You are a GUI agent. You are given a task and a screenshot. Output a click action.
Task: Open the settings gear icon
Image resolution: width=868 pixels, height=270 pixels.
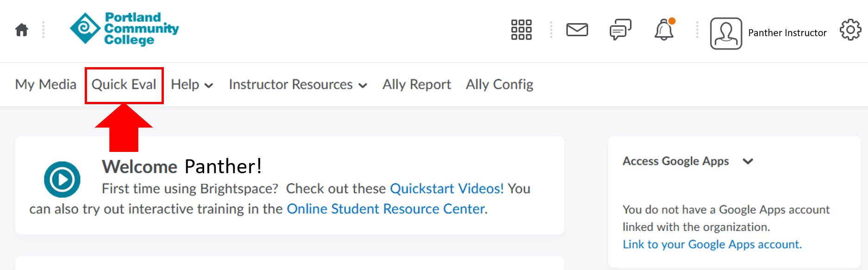coord(850,30)
